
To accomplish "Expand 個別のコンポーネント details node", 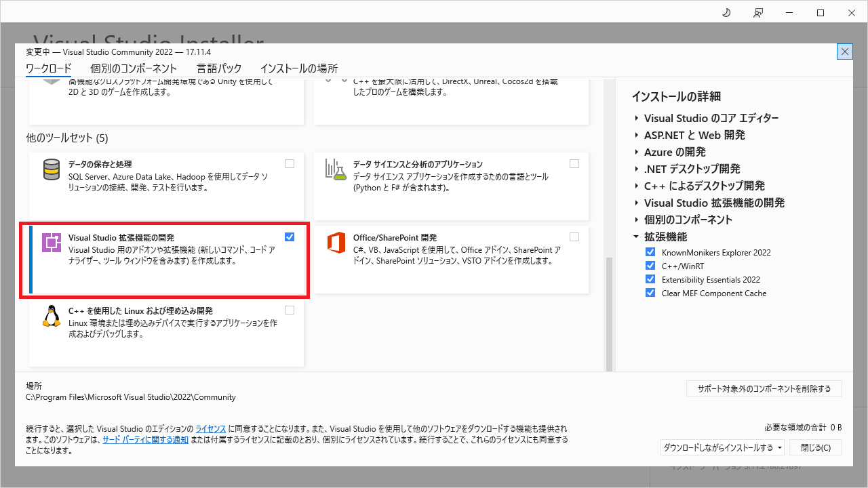I will [637, 220].
